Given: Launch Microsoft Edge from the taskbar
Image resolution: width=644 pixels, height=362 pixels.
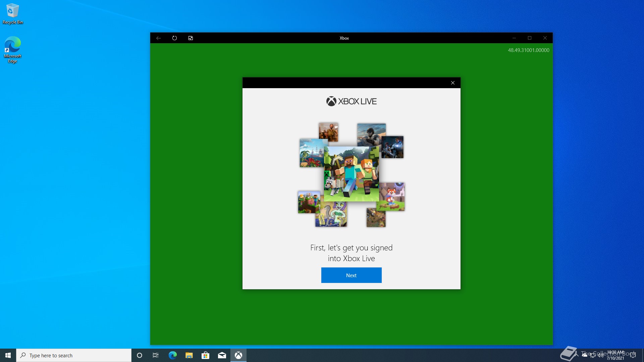Looking at the screenshot, I should (172, 355).
